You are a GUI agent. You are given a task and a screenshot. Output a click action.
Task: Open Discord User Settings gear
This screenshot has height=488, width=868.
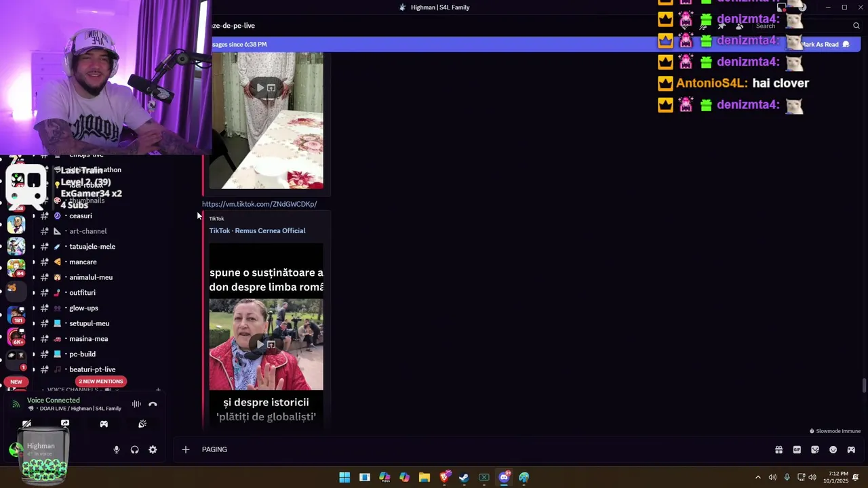[x=153, y=449]
